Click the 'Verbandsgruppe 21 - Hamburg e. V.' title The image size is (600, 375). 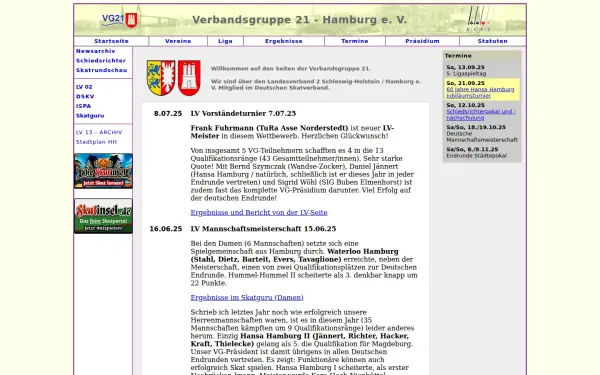point(300,20)
